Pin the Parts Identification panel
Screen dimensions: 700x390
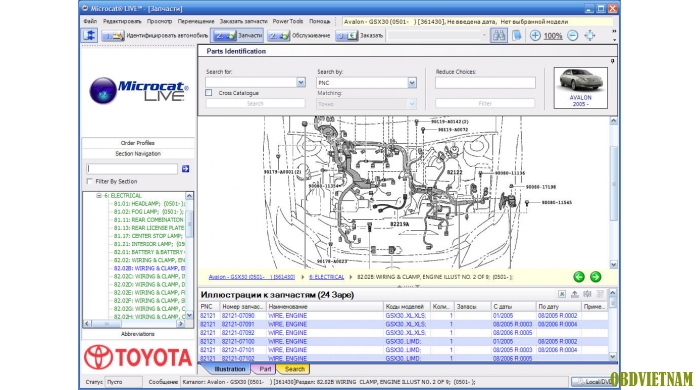pos(612,61)
